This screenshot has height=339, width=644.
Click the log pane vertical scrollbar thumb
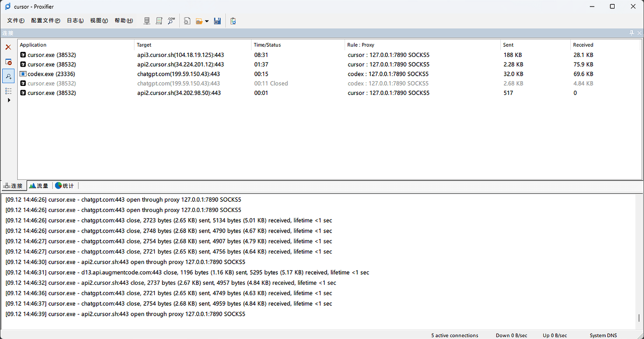[x=639, y=318]
